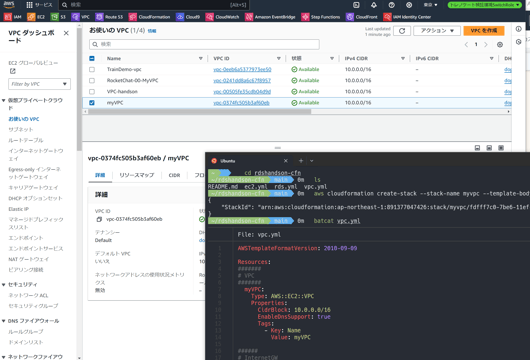This screenshot has width=530, height=360.
Task: Open notifications bell
Action: click(x=374, y=5)
